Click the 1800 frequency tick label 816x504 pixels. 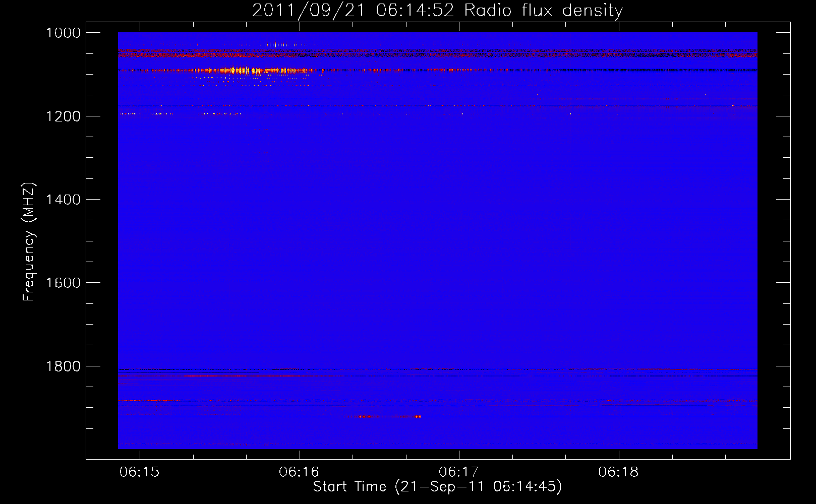[x=63, y=366]
